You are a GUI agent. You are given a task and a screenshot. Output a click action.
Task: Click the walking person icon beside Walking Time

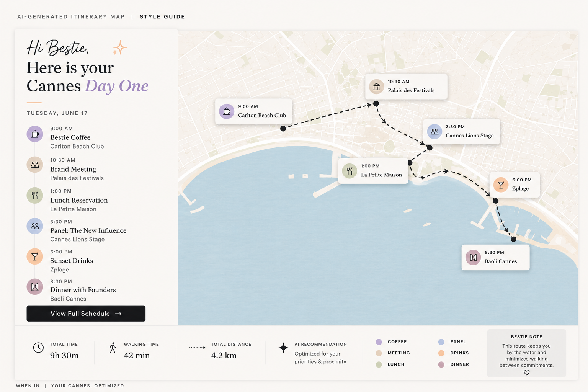(x=113, y=348)
